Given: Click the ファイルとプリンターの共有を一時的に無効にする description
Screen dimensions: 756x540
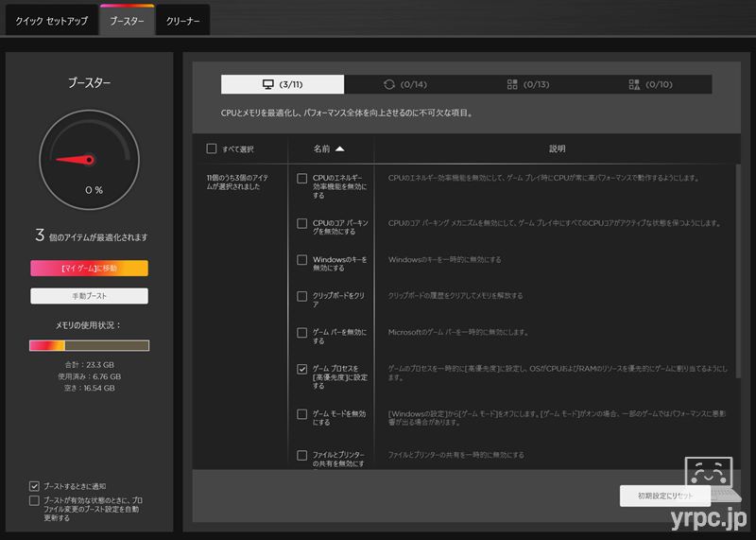Looking at the screenshot, I should tap(456, 455).
